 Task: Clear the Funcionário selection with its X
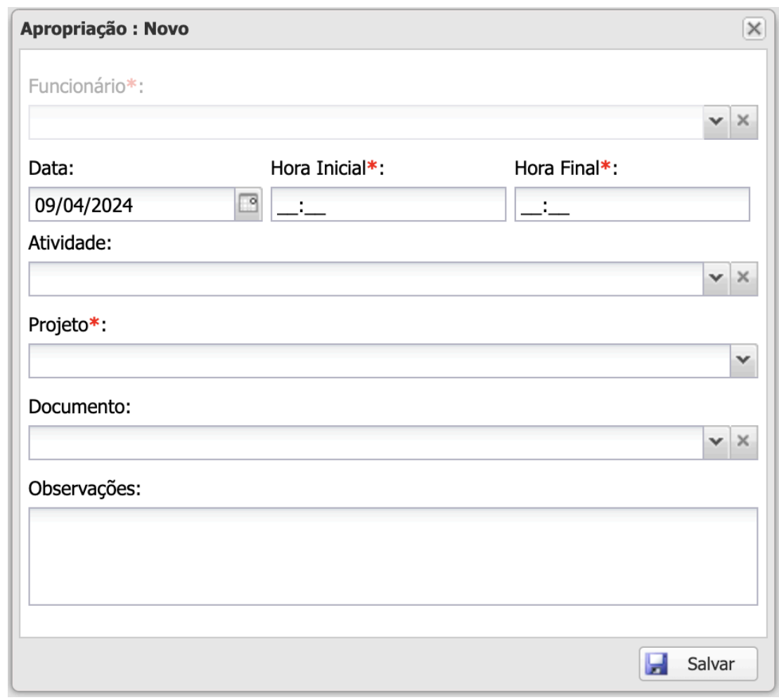(745, 122)
